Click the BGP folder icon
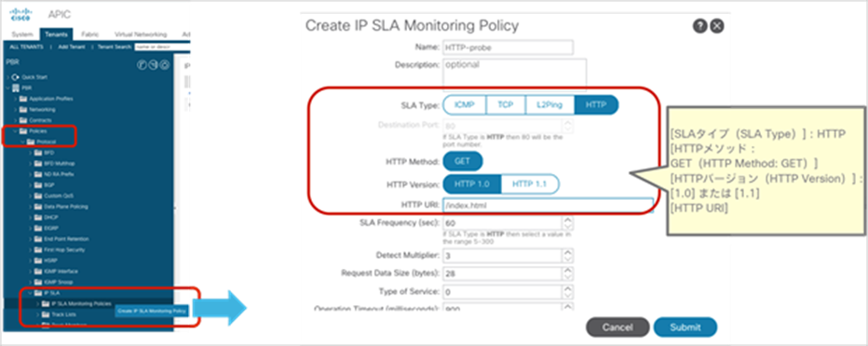The width and height of the screenshot is (868, 346). pos(38,184)
